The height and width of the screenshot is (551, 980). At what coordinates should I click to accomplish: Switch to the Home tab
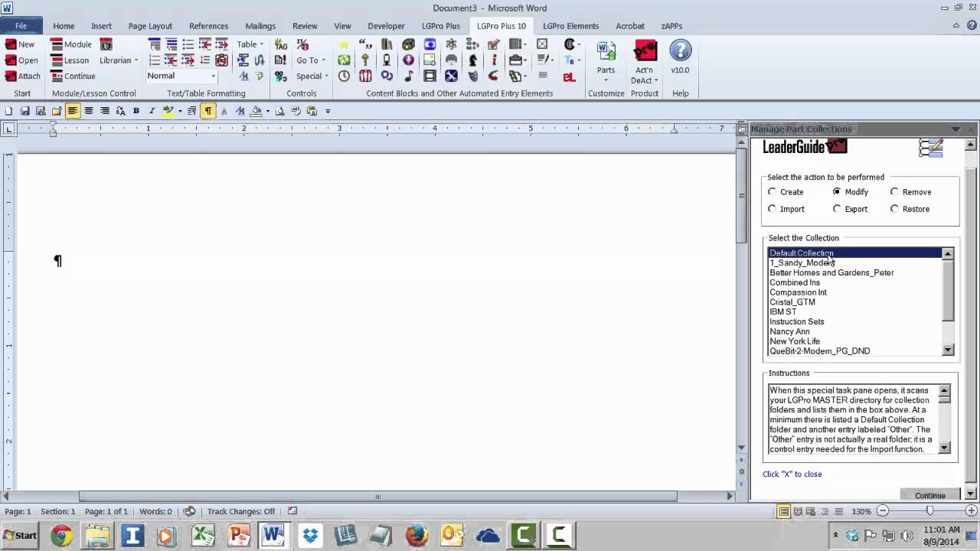64,26
